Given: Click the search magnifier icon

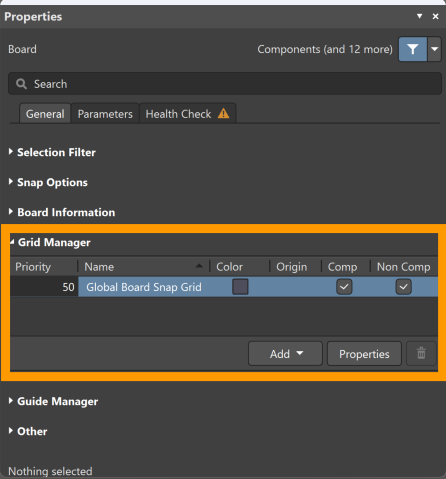Looking at the screenshot, I should pyautogui.click(x=21, y=84).
